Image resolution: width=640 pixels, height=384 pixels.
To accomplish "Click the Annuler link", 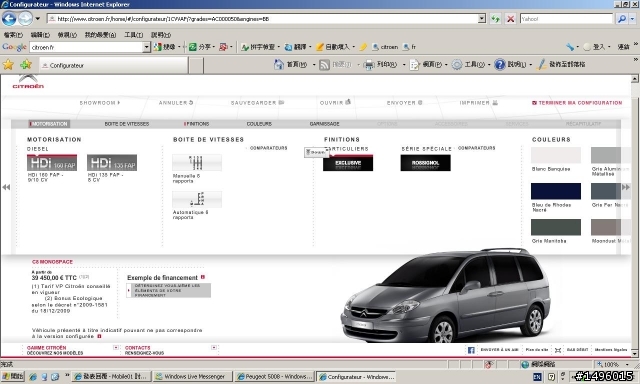I will 176,103.
